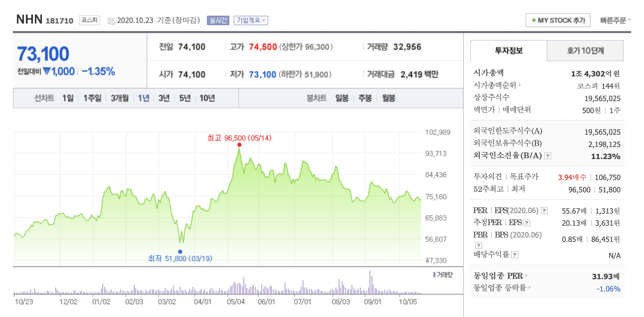This screenshot has height=317, width=644.
Task: Click the 월봉 monthly candle option
Action: click(x=388, y=98)
